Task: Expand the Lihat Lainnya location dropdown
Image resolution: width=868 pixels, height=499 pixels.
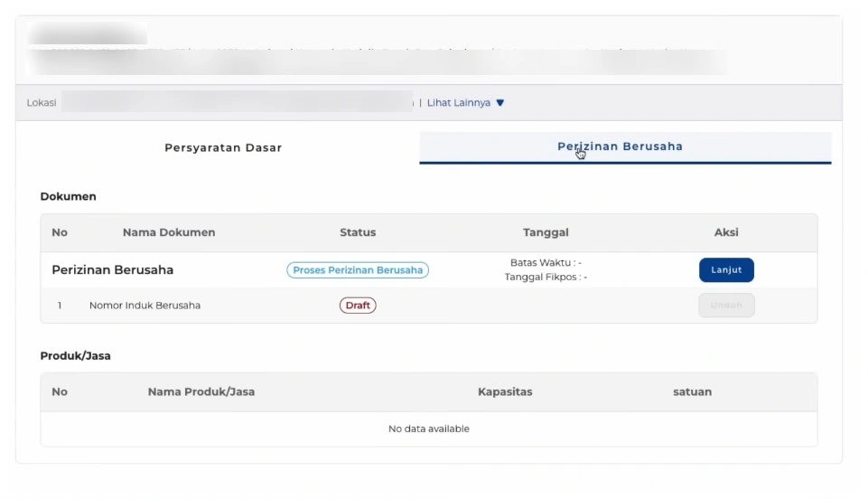Action: [x=465, y=103]
